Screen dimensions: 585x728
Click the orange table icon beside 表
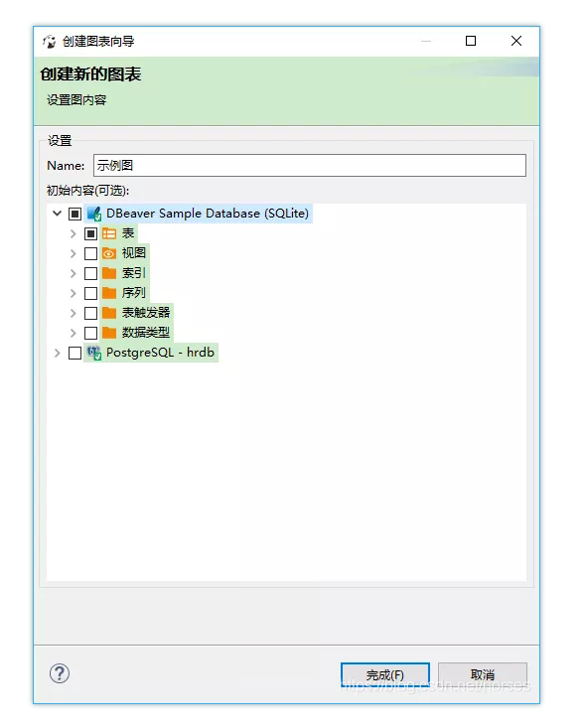click(x=109, y=233)
